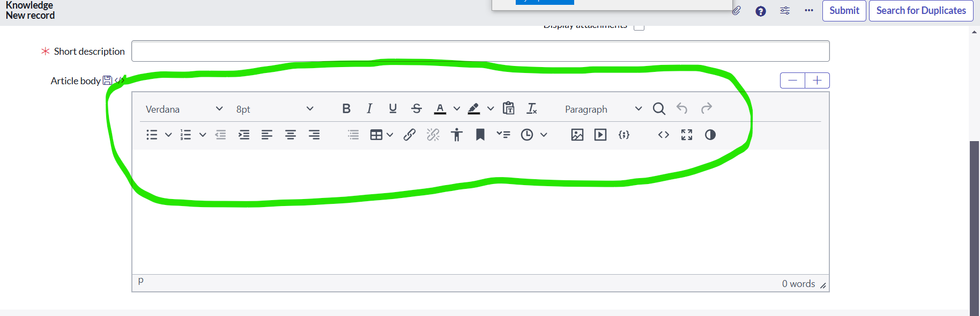Click the '0 words' word count
Viewport: 980px width, 316px height.
(x=798, y=284)
